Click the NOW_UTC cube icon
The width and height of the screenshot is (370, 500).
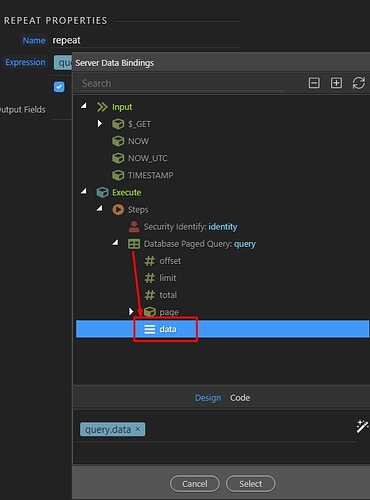pos(118,158)
